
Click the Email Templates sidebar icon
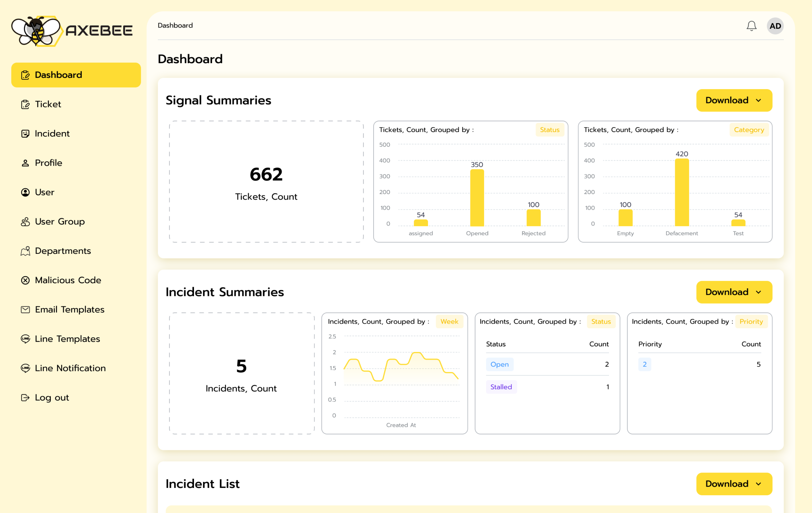(25, 309)
